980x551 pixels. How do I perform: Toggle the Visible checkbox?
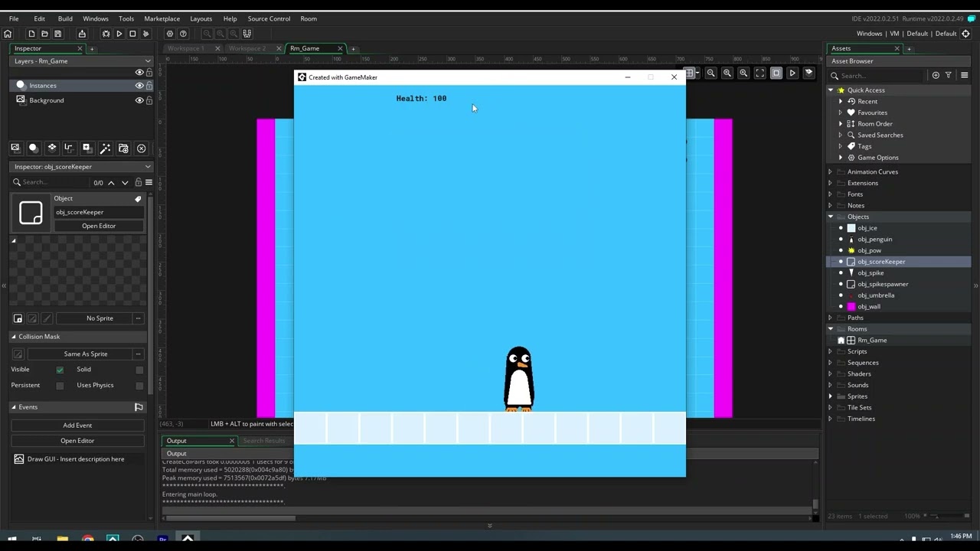tap(60, 370)
